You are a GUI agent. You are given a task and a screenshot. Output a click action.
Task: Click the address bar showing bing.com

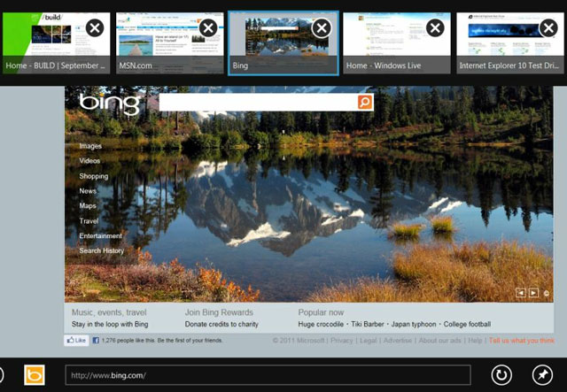click(268, 375)
